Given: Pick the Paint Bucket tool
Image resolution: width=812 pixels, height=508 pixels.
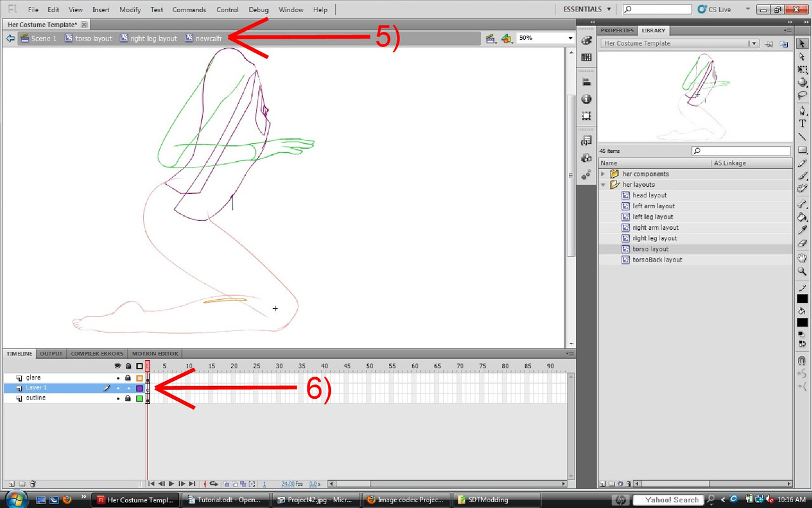Looking at the screenshot, I should (x=802, y=217).
